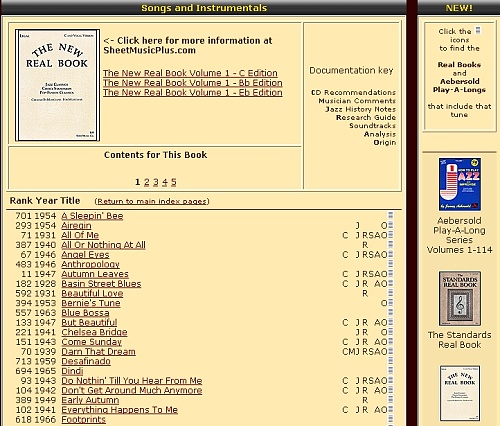Open the book icon beside All Of Me

pyautogui.click(x=391, y=235)
